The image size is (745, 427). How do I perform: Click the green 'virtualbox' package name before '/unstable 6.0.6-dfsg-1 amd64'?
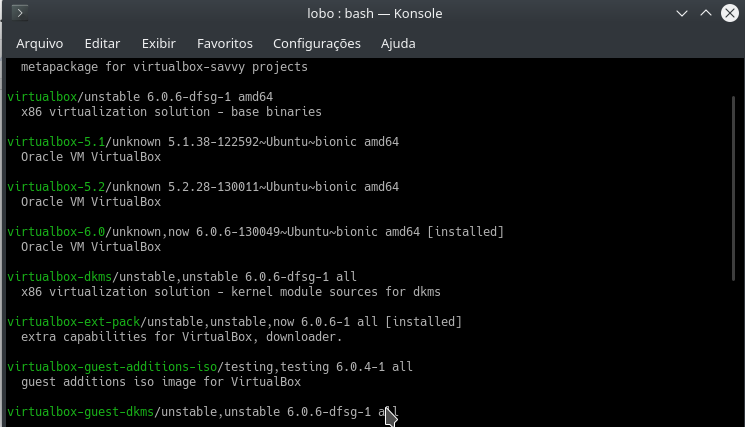(42, 97)
